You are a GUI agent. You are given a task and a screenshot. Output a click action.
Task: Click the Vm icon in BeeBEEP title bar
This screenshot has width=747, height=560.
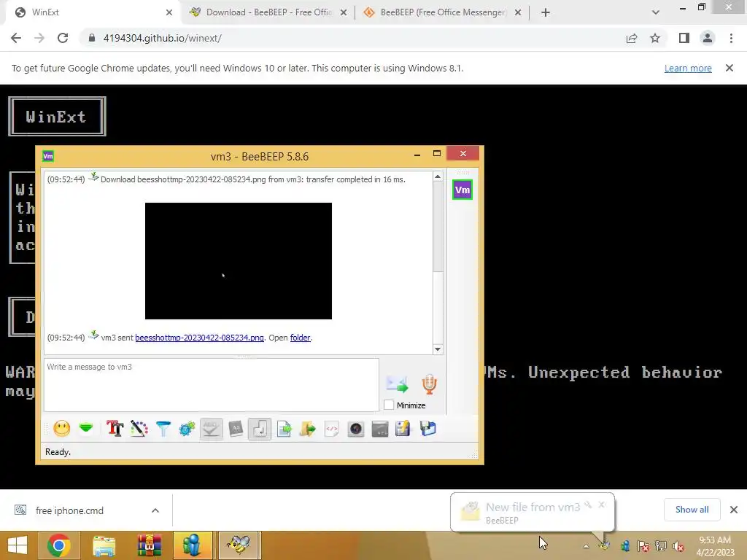click(x=48, y=156)
